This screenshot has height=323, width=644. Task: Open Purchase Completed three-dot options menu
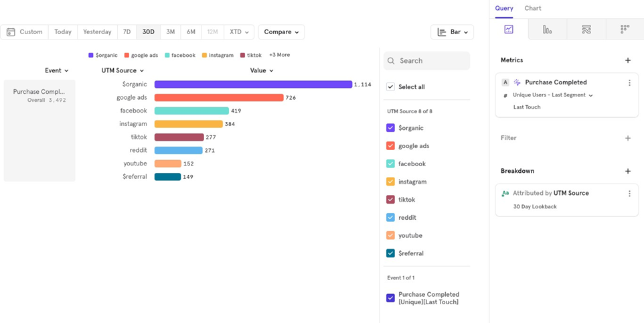coord(629,83)
